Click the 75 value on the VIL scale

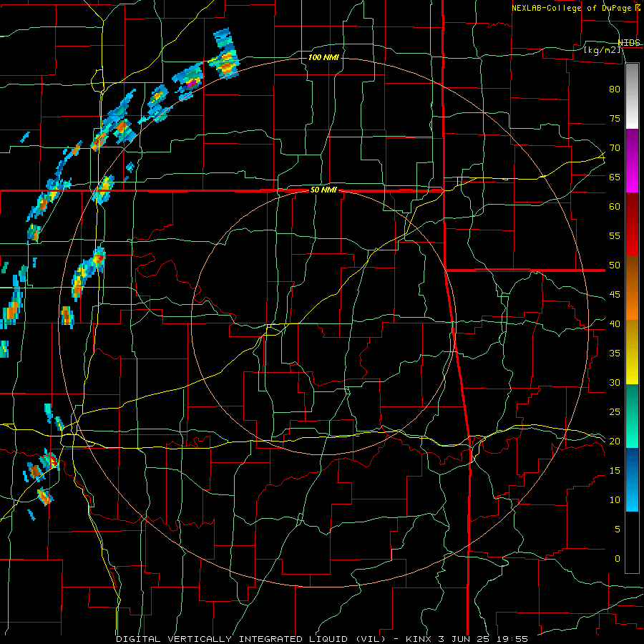tap(615, 118)
